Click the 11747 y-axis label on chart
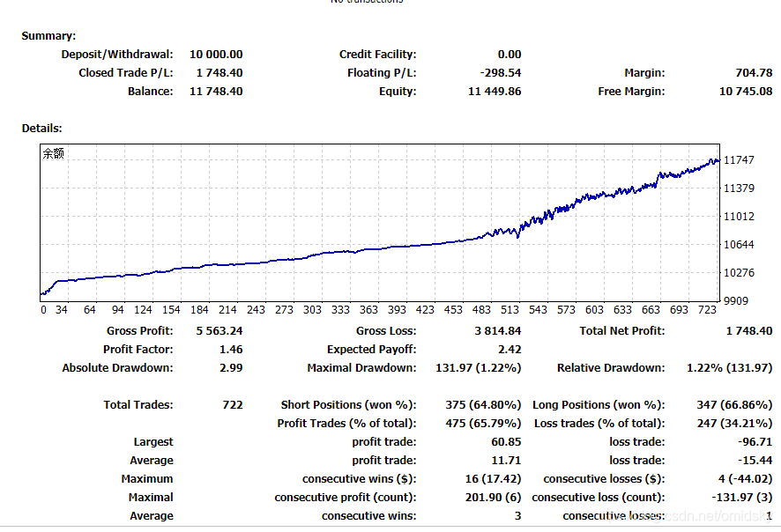 point(740,159)
